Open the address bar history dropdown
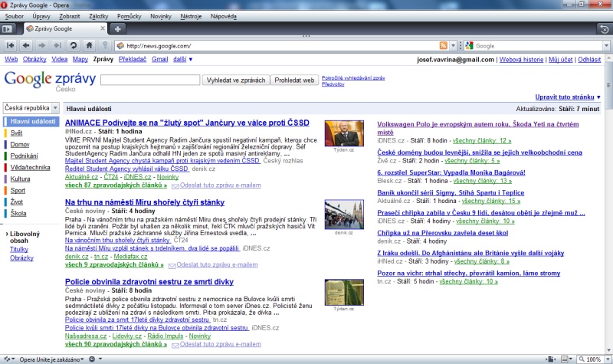613x364 pixels. tap(453, 46)
